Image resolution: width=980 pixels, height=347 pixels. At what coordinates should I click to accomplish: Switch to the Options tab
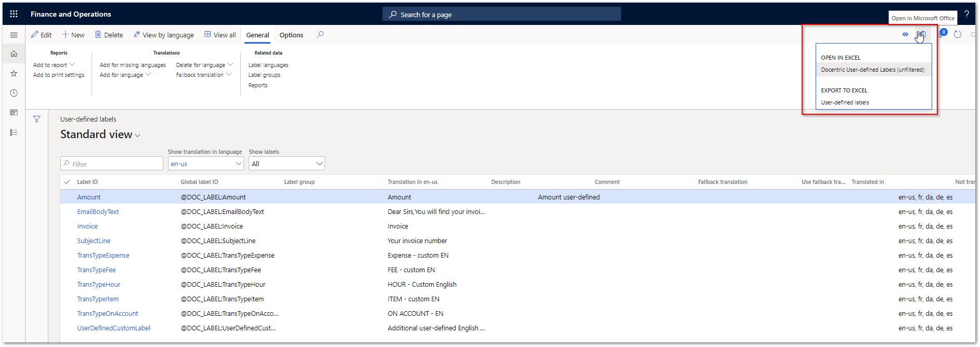point(291,35)
